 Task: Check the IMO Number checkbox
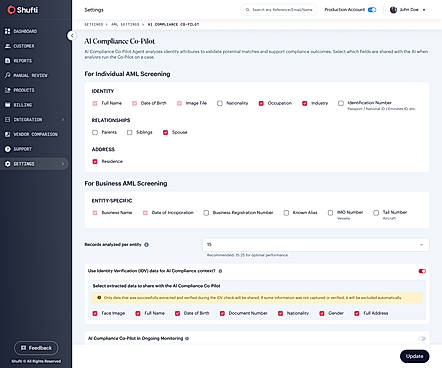point(330,213)
